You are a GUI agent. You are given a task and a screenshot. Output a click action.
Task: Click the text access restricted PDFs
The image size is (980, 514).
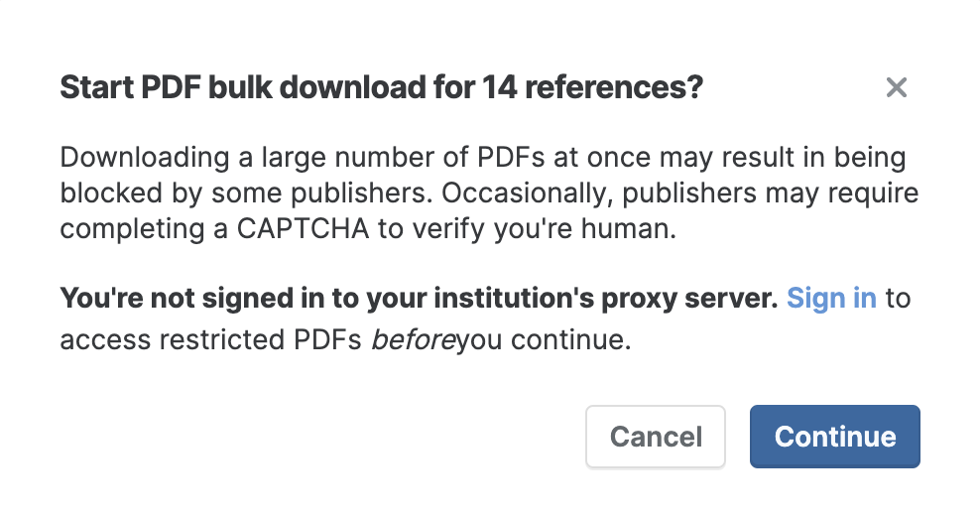point(210,339)
